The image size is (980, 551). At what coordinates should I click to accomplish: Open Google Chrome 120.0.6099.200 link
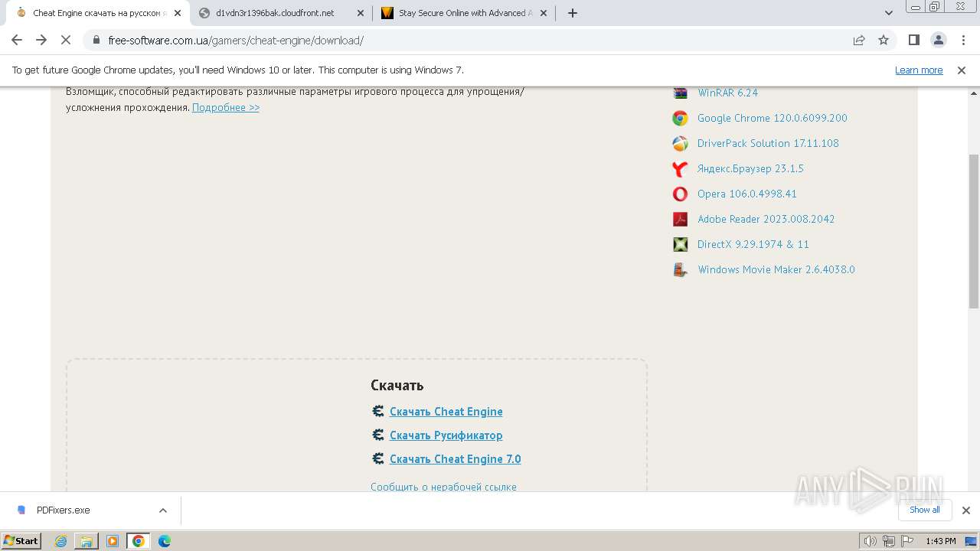773,118
